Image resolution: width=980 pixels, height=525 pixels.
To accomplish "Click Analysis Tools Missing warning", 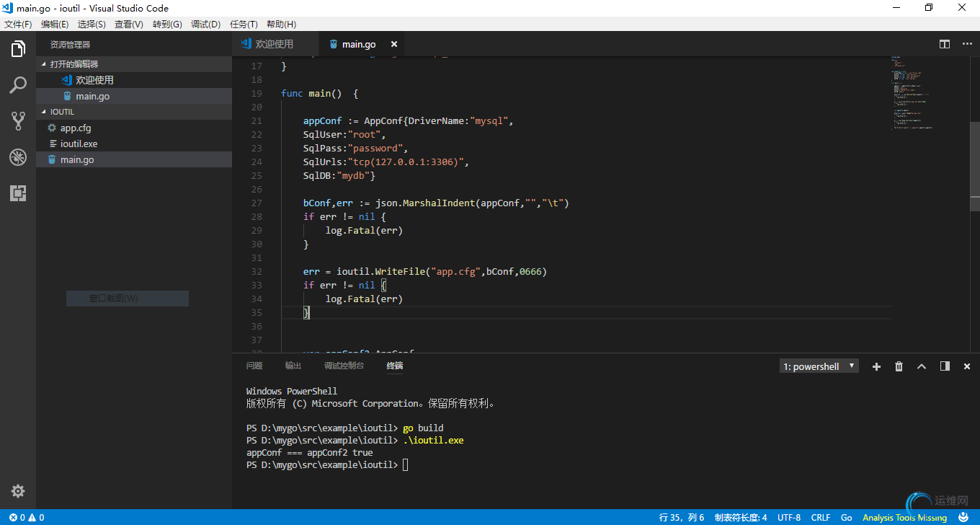I will [x=904, y=517].
